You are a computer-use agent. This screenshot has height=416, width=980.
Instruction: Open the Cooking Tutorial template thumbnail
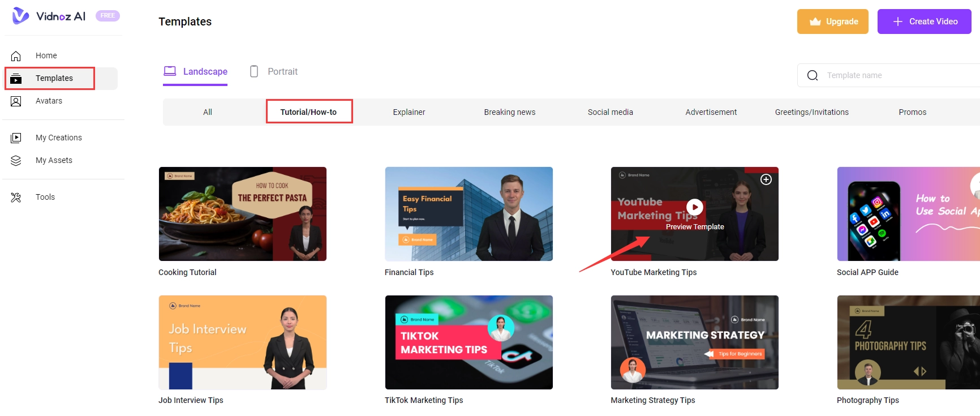tap(242, 214)
